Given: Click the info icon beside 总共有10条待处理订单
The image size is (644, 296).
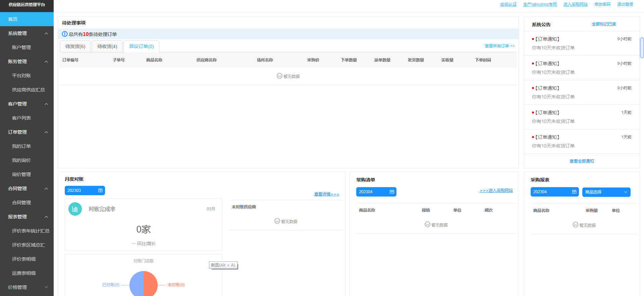Looking at the screenshot, I should coord(65,34).
